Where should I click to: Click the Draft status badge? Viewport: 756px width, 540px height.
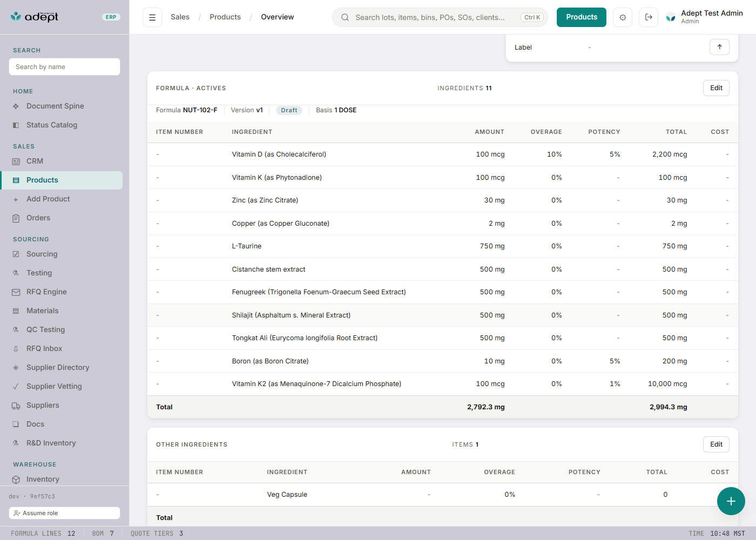pyautogui.click(x=289, y=110)
